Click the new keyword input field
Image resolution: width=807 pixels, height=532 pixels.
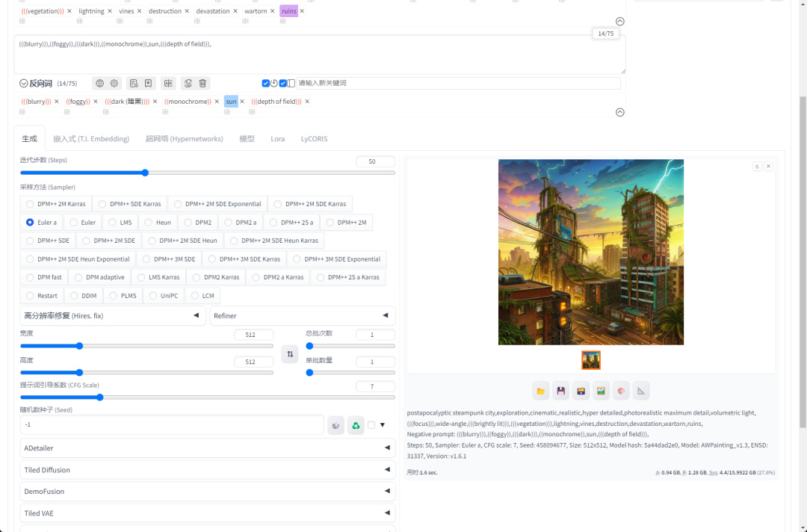coord(458,83)
